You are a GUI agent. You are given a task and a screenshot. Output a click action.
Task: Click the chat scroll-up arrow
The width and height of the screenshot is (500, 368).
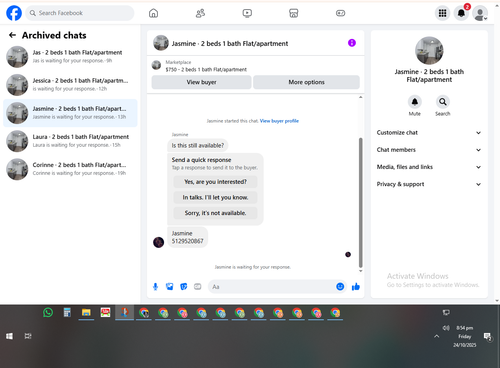360,97
